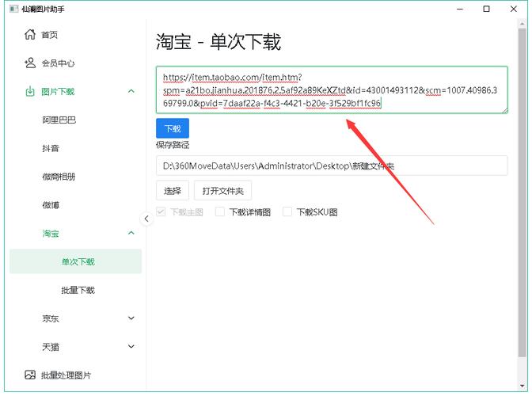This screenshot has height=396, width=532.
Task: Click the vertical scrollbar thumb
Action: [x=522, y=192]
